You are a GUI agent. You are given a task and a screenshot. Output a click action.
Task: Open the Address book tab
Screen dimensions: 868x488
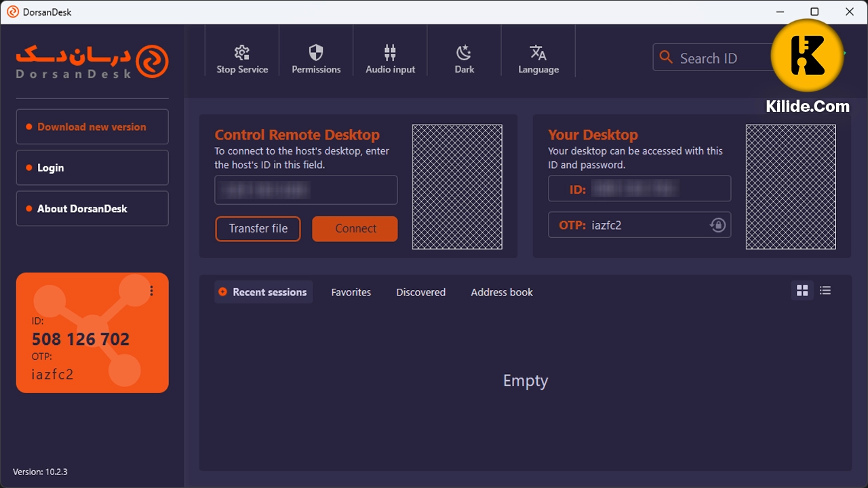coord(502,292)
